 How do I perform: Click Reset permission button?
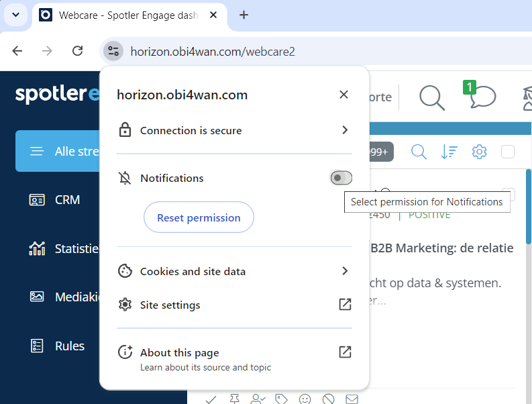(199, 217)
